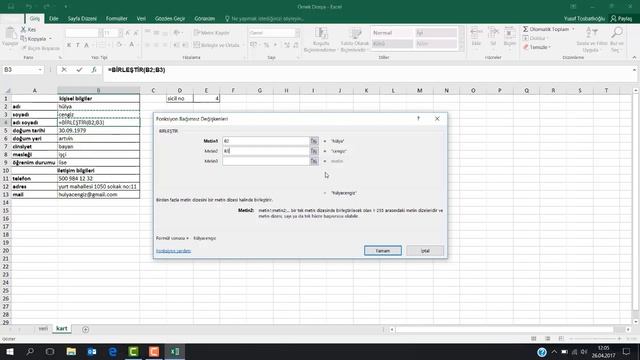Screen dimensions: 640x360
Task: Open Task View on taskbar
Action: pyautogui.click(x=50, y=351)
